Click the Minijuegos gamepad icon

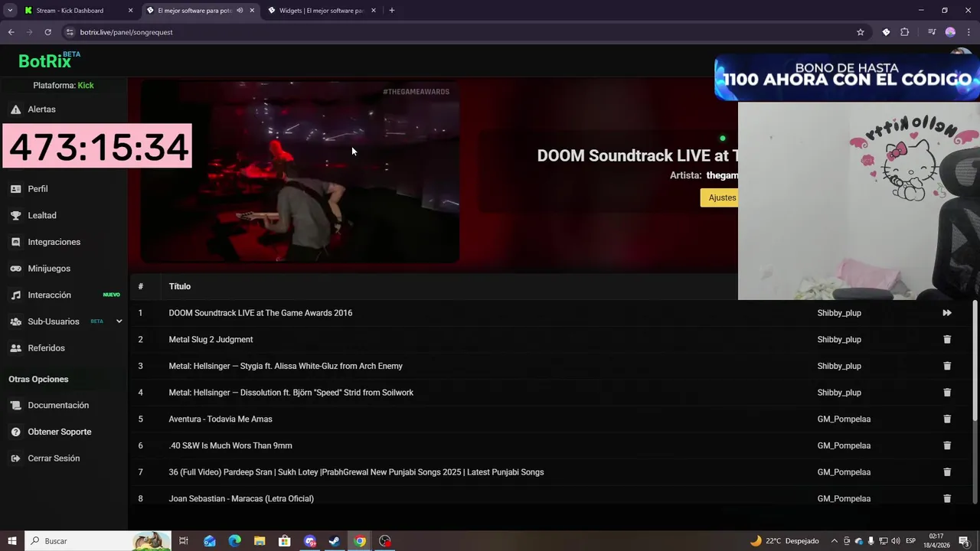click(15, 269)
